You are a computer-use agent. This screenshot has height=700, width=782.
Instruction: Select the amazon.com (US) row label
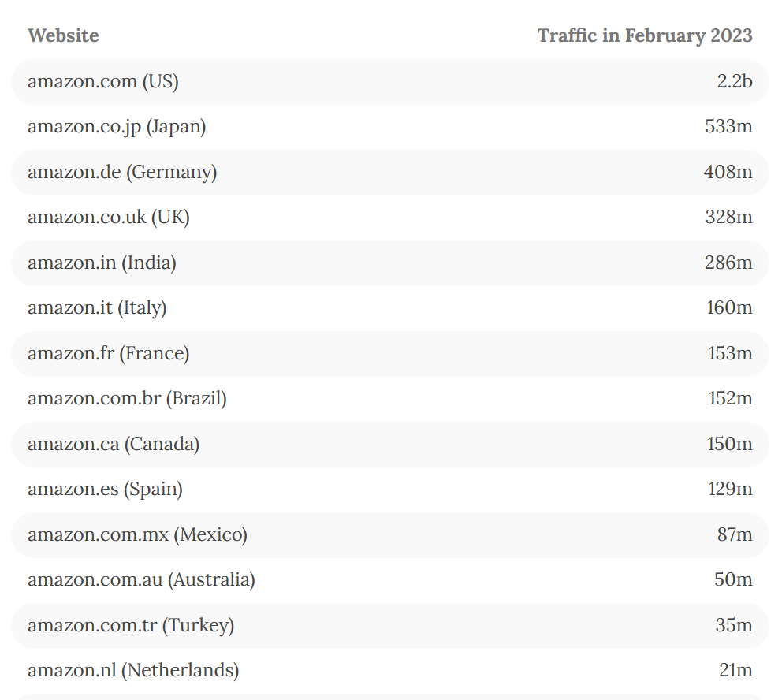103,81
